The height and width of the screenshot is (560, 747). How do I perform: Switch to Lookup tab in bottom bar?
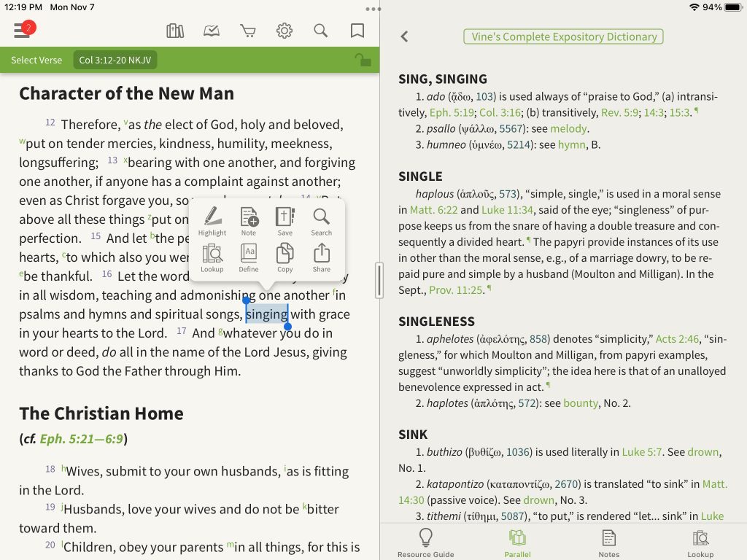(x=700, y=542)
